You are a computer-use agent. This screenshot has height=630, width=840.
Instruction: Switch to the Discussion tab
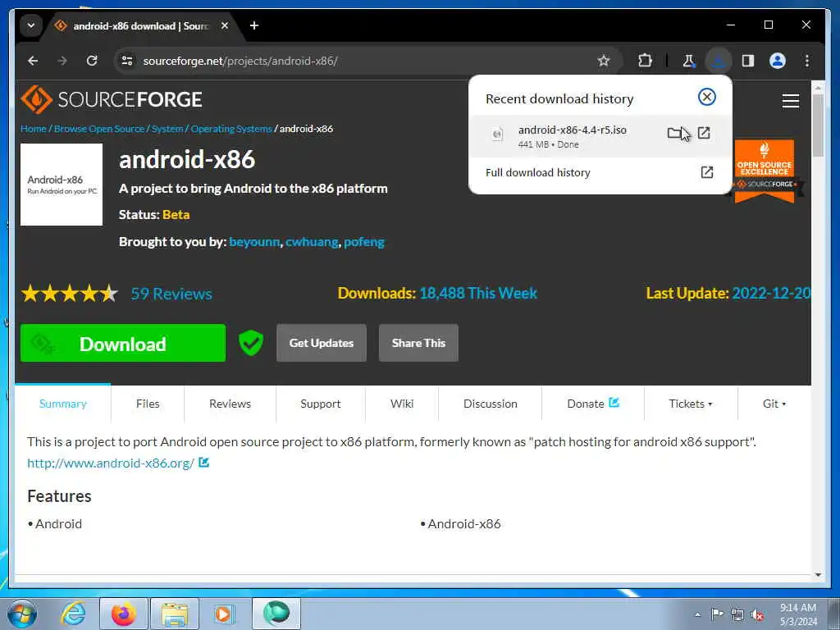(491, 404)
